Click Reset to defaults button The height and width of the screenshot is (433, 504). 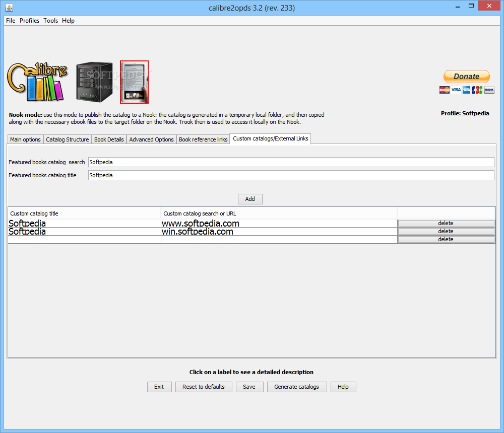[204, 387]
